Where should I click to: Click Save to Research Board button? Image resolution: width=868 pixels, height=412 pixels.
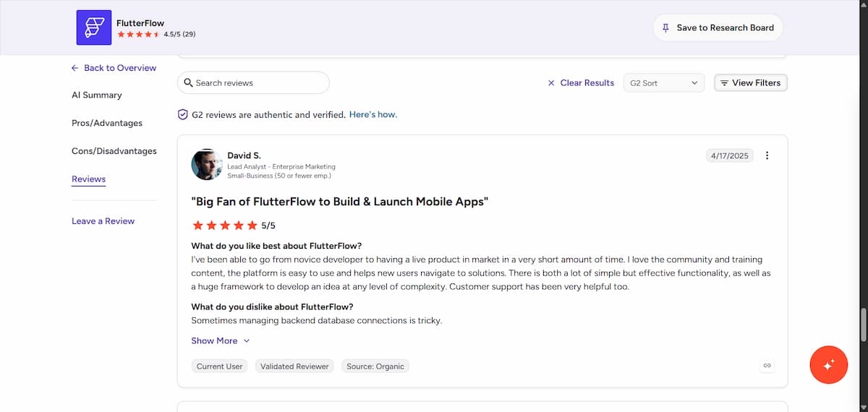(718, 27)
